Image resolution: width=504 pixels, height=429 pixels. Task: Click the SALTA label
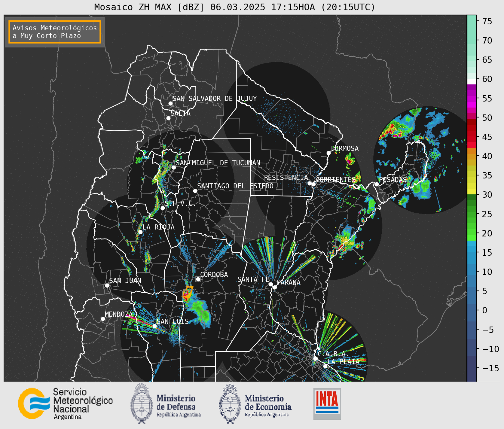pos(181,113)
